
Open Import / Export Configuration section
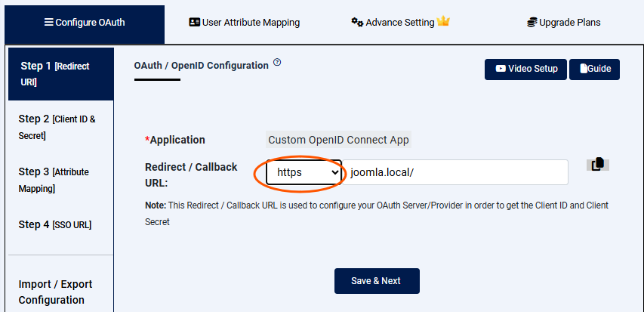tap(56, 292)
